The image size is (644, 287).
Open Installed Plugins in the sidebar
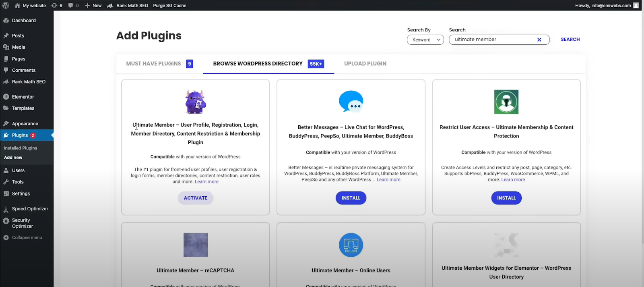(21, 148)
